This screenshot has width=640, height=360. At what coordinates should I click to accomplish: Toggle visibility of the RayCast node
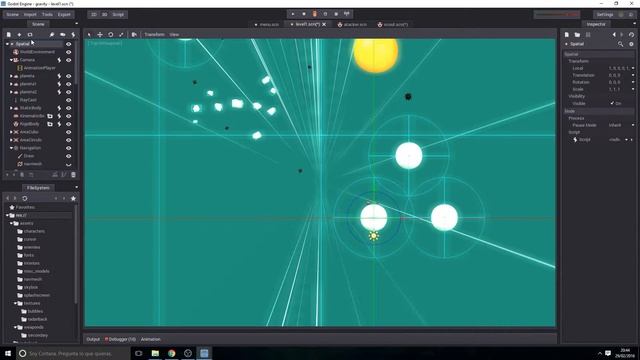[x=69, y=100]
